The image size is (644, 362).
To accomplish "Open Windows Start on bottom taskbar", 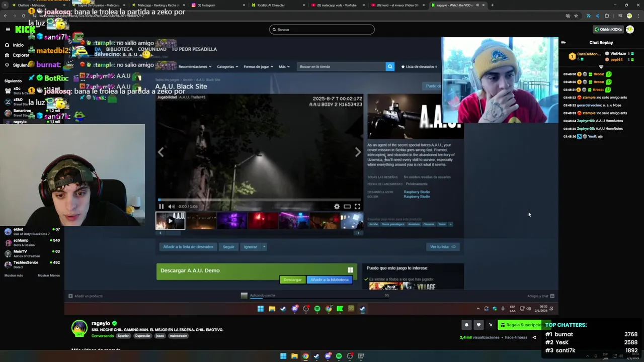I will point(283,356).
